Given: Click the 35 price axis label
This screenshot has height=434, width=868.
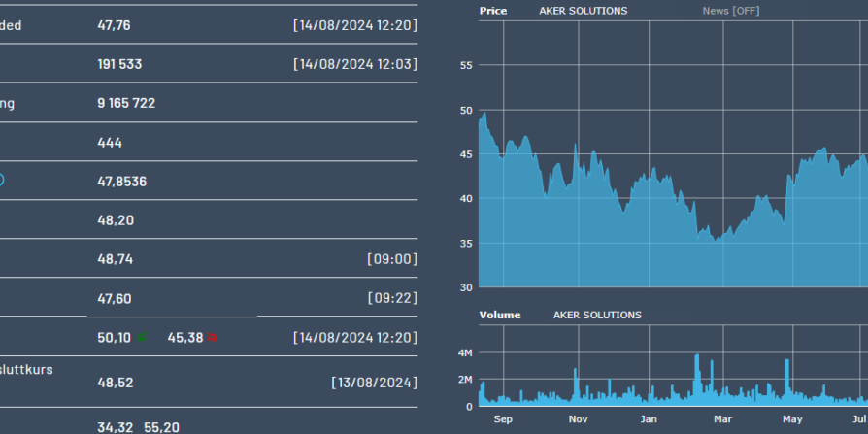Looking at the screenshot, I should pos(466,243).
